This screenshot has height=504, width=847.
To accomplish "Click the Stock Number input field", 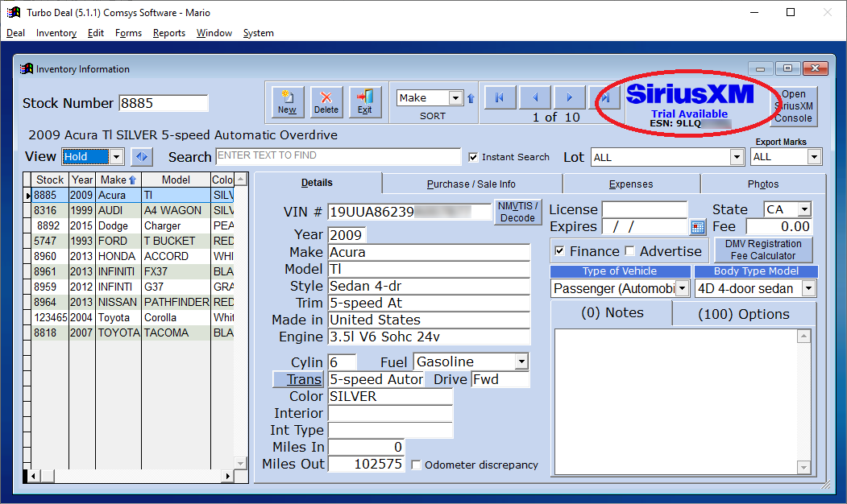I will click(x=163, y=103).
